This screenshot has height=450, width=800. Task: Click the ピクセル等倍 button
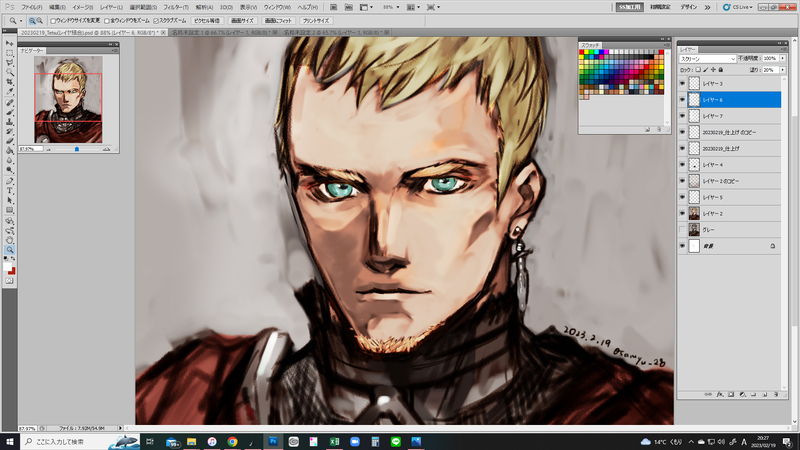(x=207, y=21)
